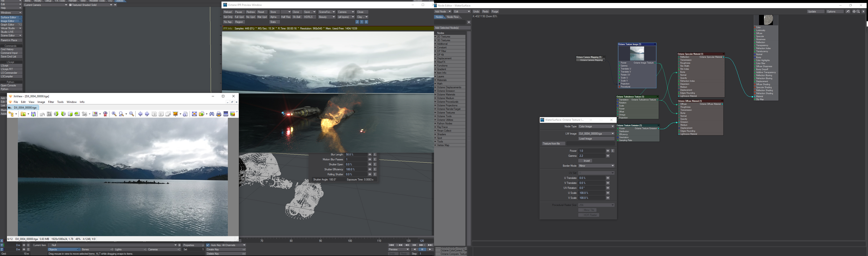868x256 pixels.
Task: Expand the Octane Textures node category
Action: point(435,113)
